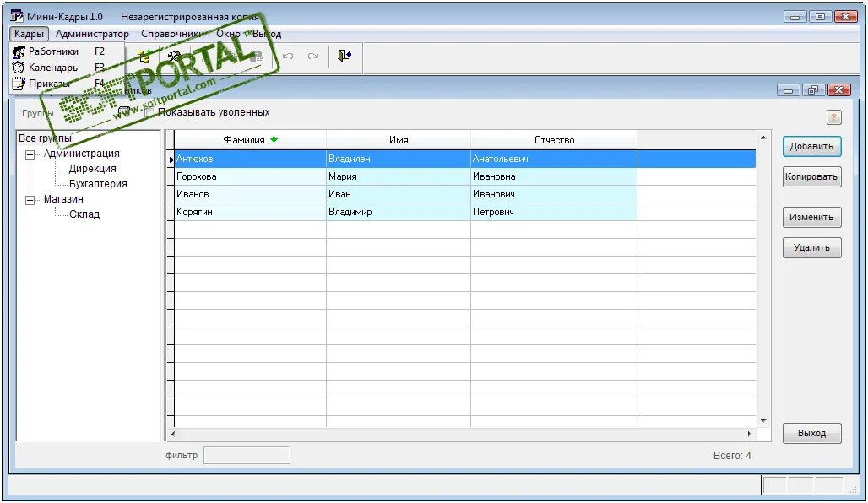The height and width of the screenshot is (503, 868).
Task: Click the green sort arrow by Фамилия
Action: click(274, 140)
